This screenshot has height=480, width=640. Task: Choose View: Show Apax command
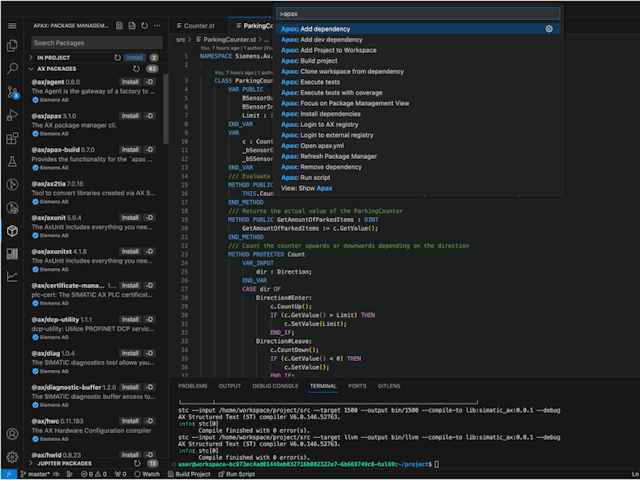[x=418, y=188]
